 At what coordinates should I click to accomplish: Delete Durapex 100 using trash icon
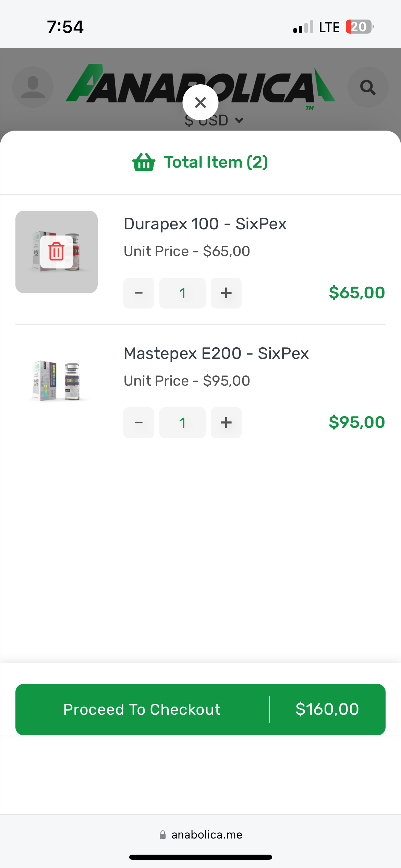[57, 252]
